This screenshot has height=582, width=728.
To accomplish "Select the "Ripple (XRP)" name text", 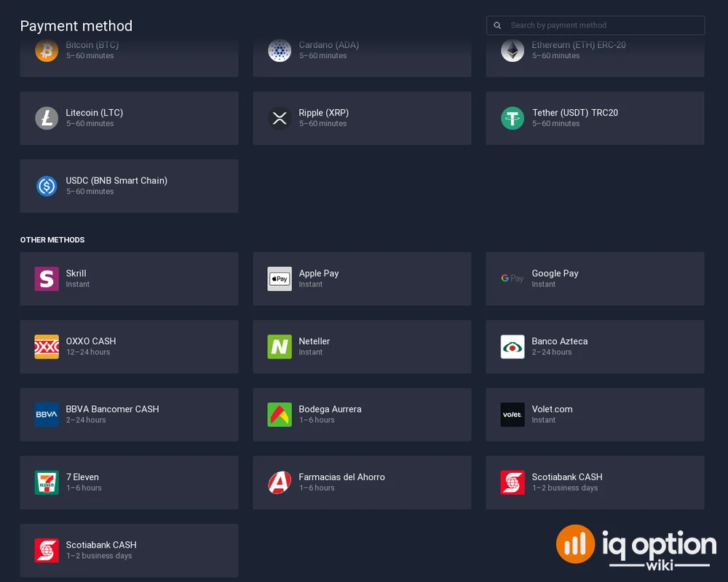I will [324, 113].
